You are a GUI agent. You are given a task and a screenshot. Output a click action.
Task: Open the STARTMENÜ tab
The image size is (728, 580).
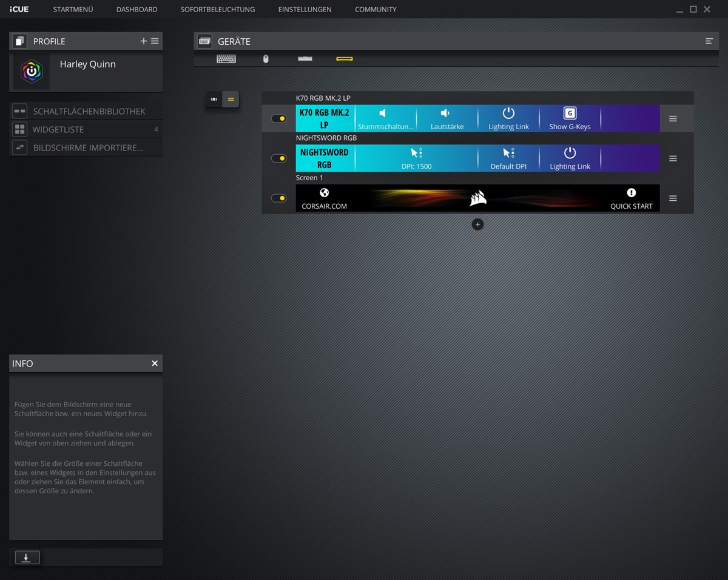73,9
